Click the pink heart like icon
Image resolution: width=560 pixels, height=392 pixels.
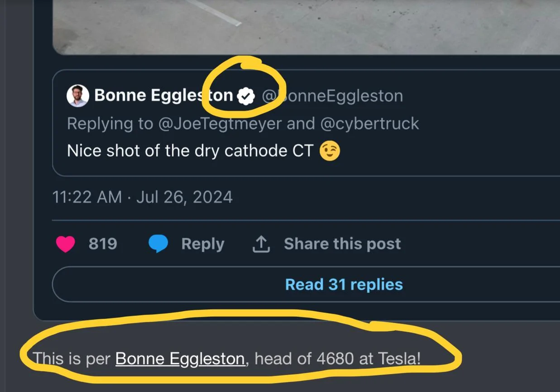66,244
